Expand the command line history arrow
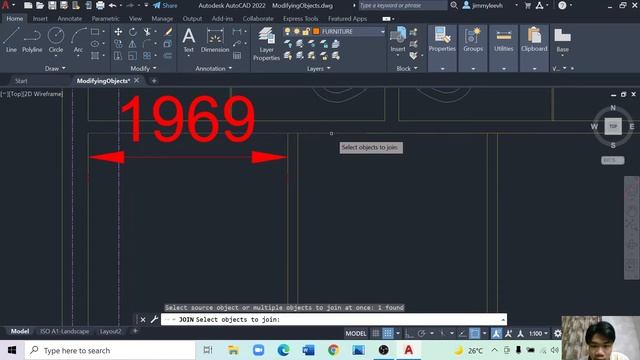Screen dimensions: 640x360 click(x=503, y=319)
